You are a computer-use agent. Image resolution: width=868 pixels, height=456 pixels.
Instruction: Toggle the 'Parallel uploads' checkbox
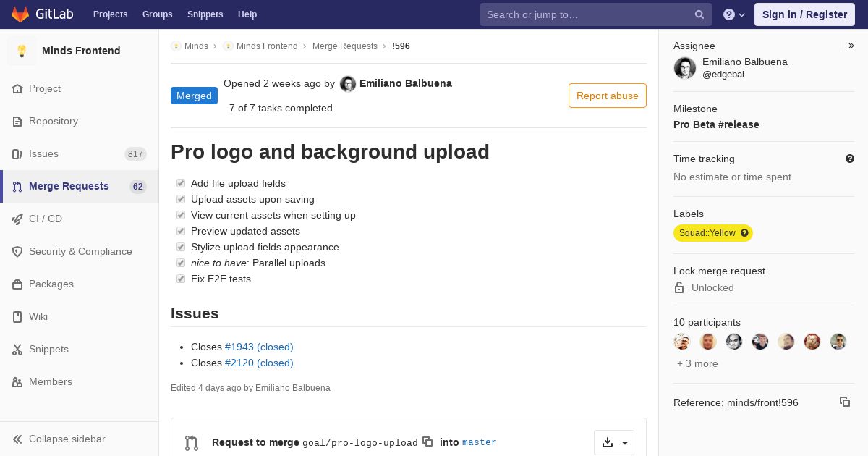point(181,263)
